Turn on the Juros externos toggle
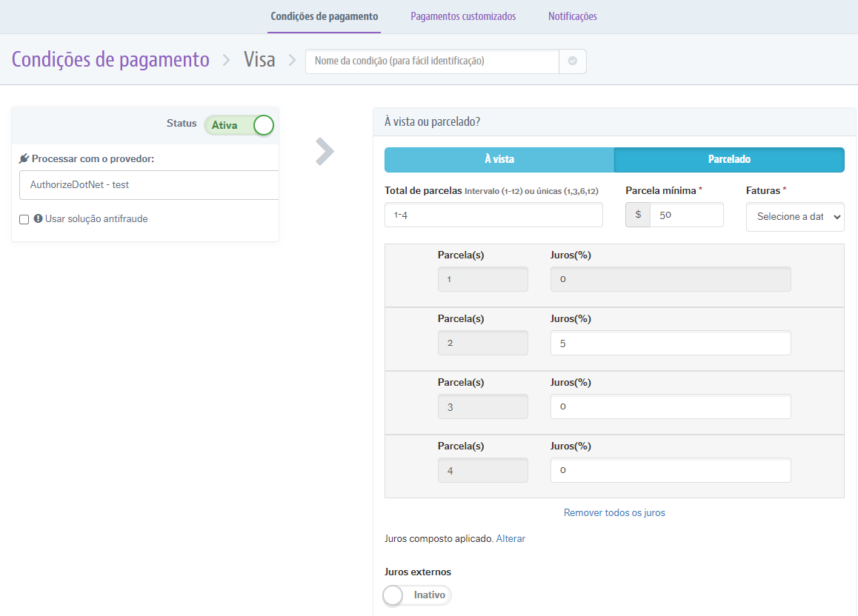This screenshot has width=858, height=616. pyautogui.click(x=417, y=595)
